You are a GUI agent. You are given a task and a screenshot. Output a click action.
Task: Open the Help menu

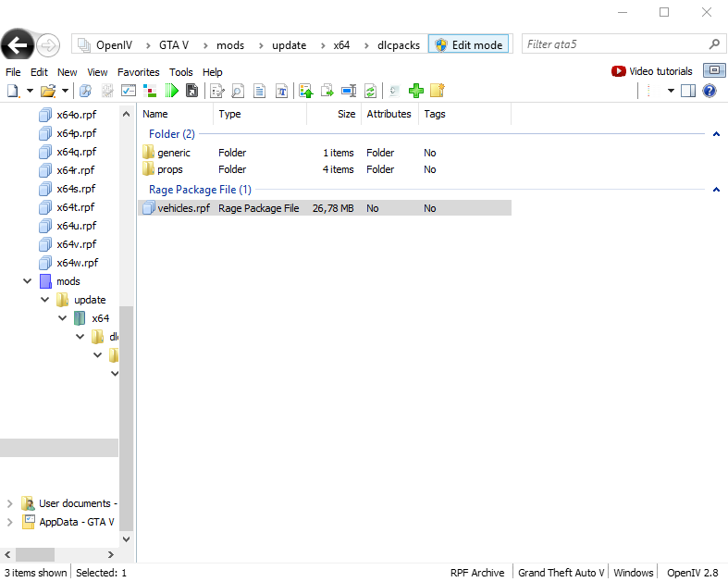tap(213, 72)
